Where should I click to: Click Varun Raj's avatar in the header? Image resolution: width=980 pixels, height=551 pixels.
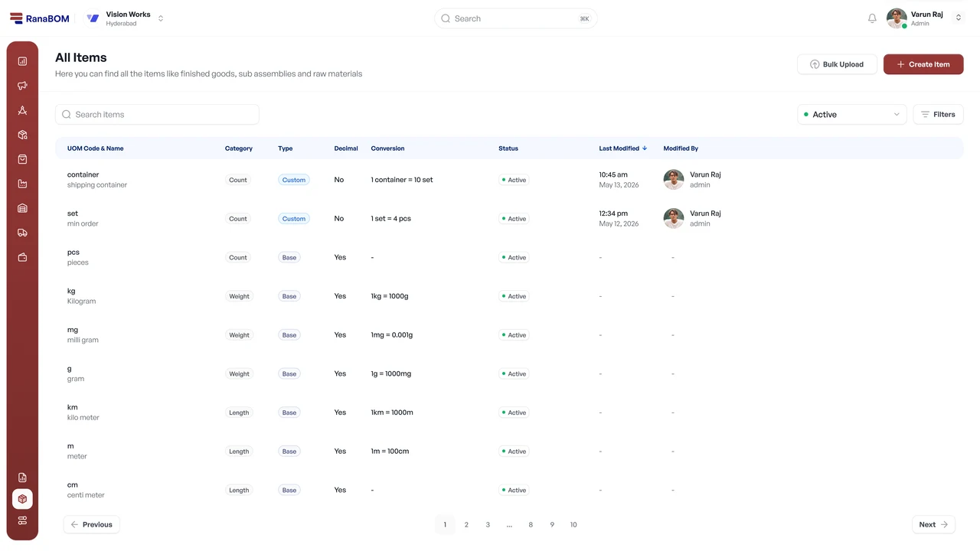(x=897, y=18)
